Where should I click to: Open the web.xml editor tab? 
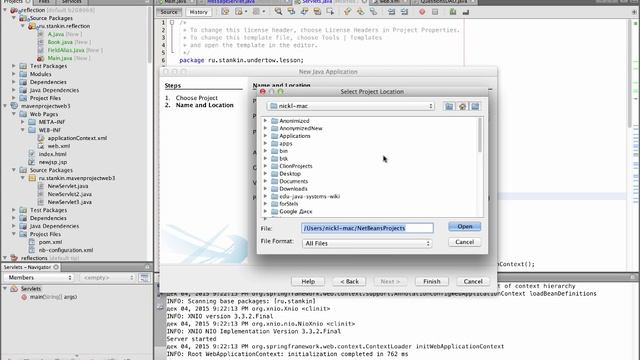click(389, 2)
